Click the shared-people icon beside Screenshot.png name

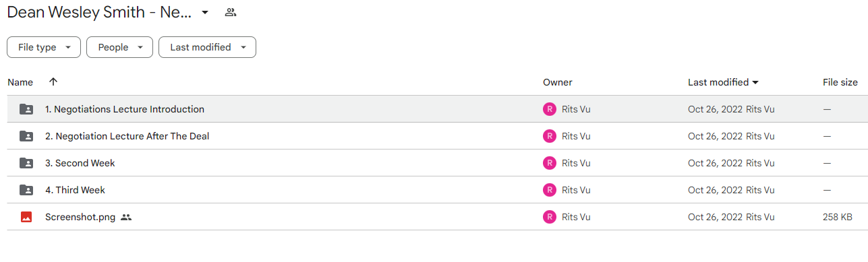click(x=126, y=217)
